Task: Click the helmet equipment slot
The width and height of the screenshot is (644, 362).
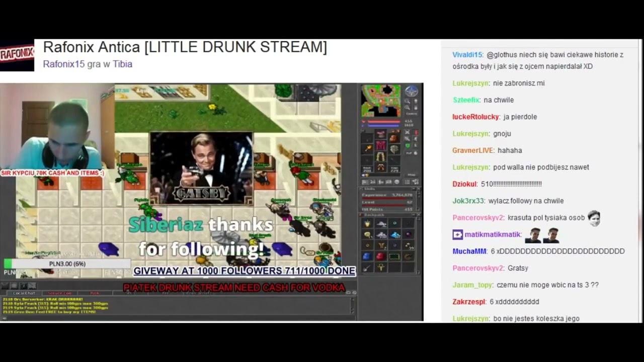Action: 380,134
